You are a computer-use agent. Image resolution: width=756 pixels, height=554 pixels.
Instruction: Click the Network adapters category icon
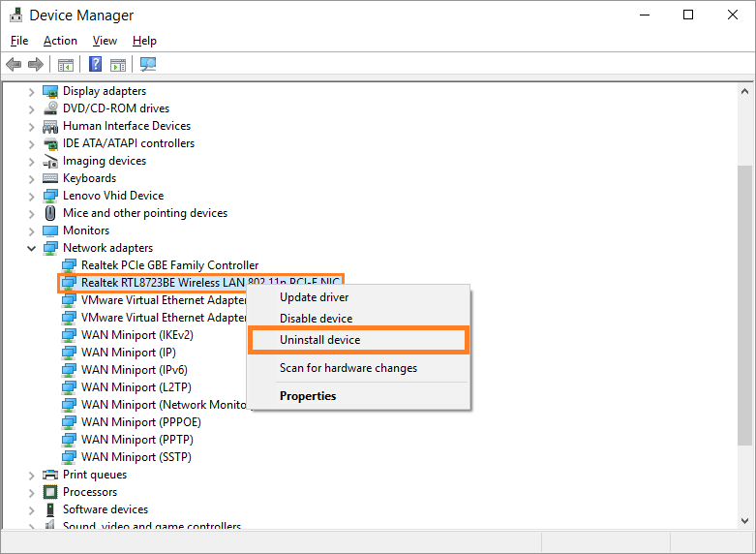click(50, 248)
